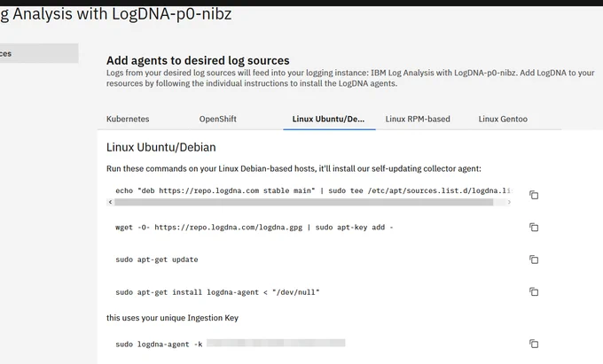Click the 'Linux Ubuntu/Debian' section heading
Screen dimensions: 603x364
161,147
